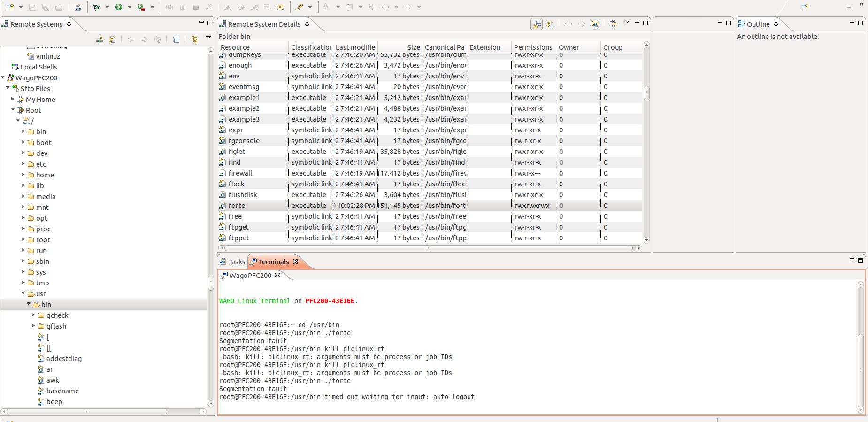Toggle Link with Editor in Remote Systems

coord(194,39)
